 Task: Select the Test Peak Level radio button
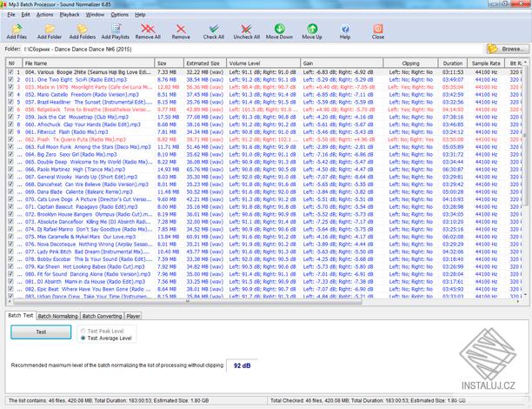pyautogui.click(x=84, y=330)
